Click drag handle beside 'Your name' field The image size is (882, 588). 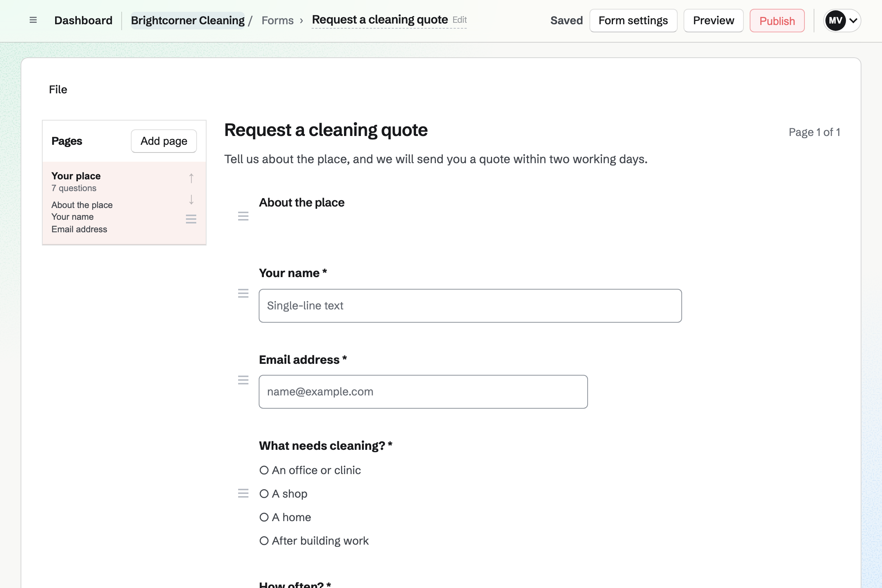click(243, 293)
